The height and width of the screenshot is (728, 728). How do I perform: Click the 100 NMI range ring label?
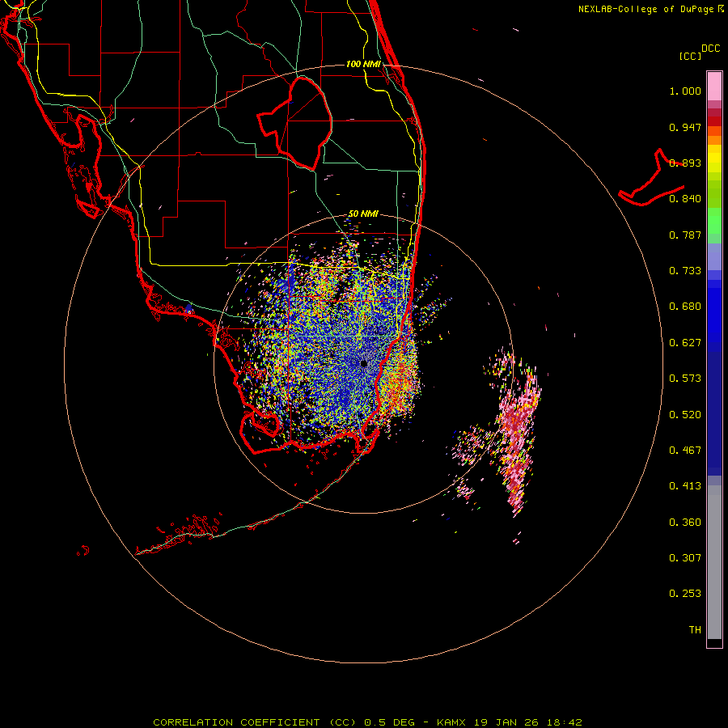point(363,64)
